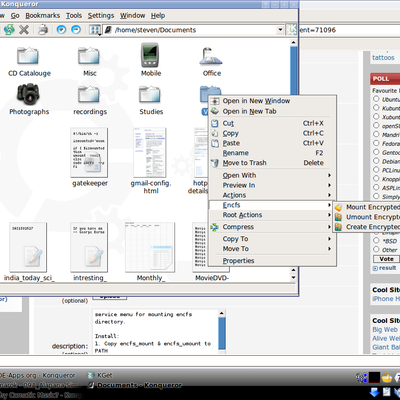Screen dimensions: 400x400
Task: Select the india_today_sci_ file icon
Action: point(28,247)
